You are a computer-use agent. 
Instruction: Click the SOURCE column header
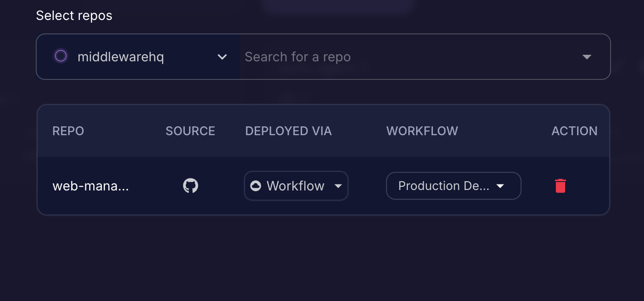click(190, 131)
